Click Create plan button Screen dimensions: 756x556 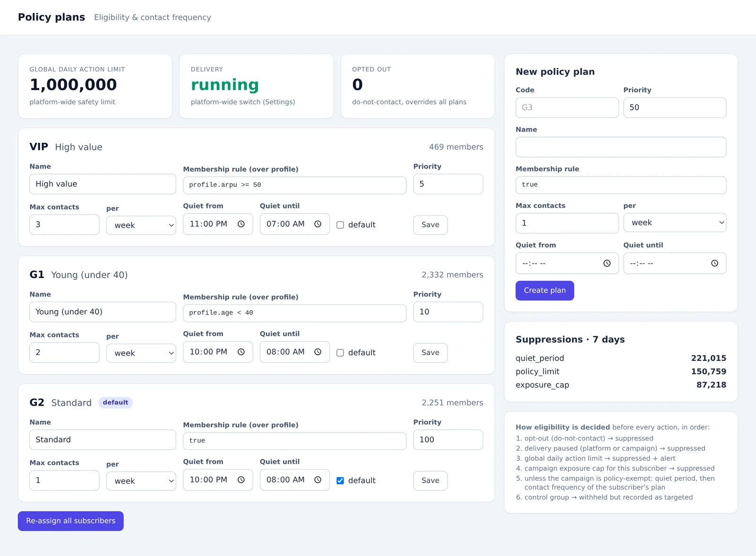[x=545, y=290]
